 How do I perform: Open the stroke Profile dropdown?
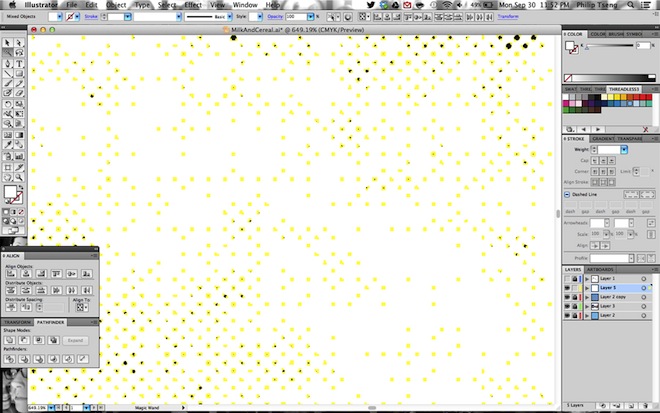point(631,258)
